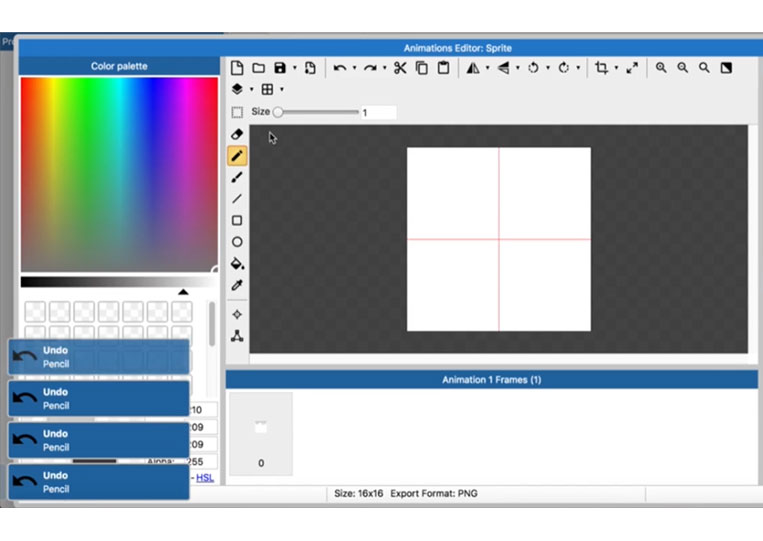Open grid options dropdown arrow

[x=282, y=90]
